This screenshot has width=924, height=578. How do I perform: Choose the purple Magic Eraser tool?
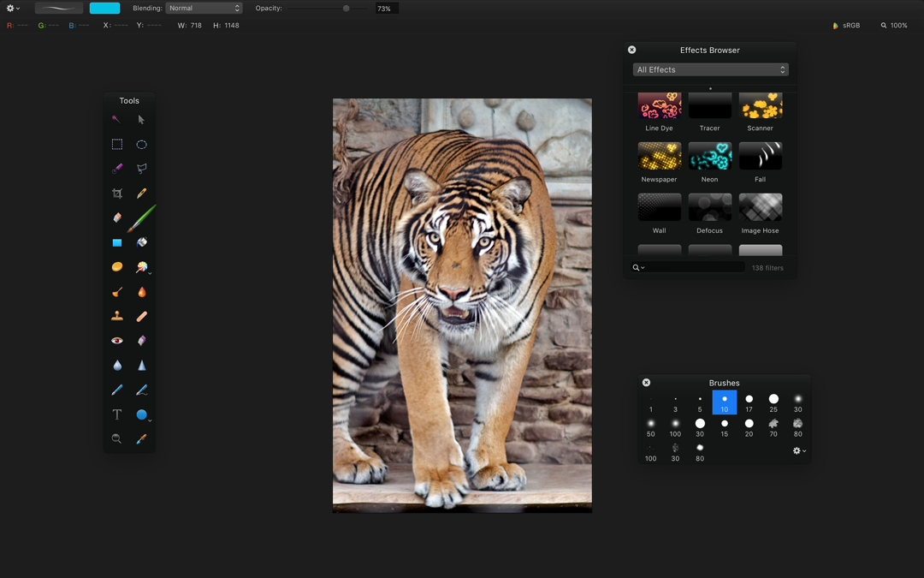tap(141, 340)
